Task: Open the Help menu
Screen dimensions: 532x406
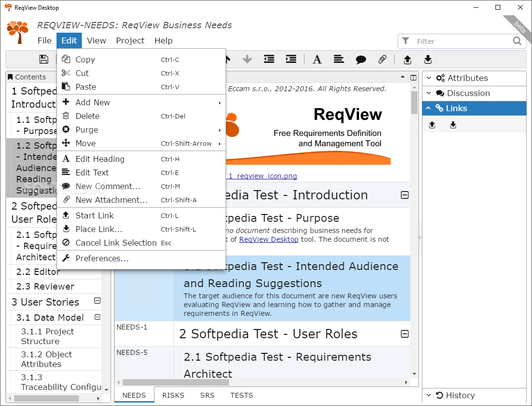Action: pyautogui.click(x=164, y=40)
